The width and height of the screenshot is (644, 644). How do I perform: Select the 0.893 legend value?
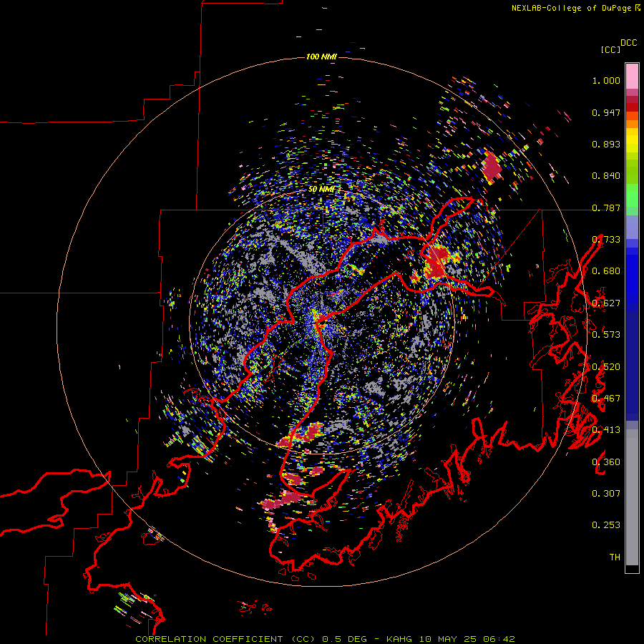click(x=606, y=144)
